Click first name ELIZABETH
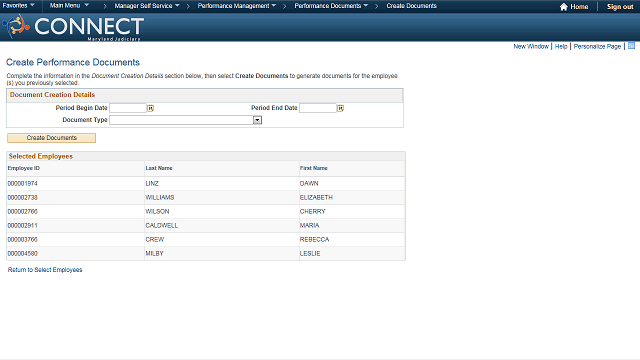 click(316, 198)
